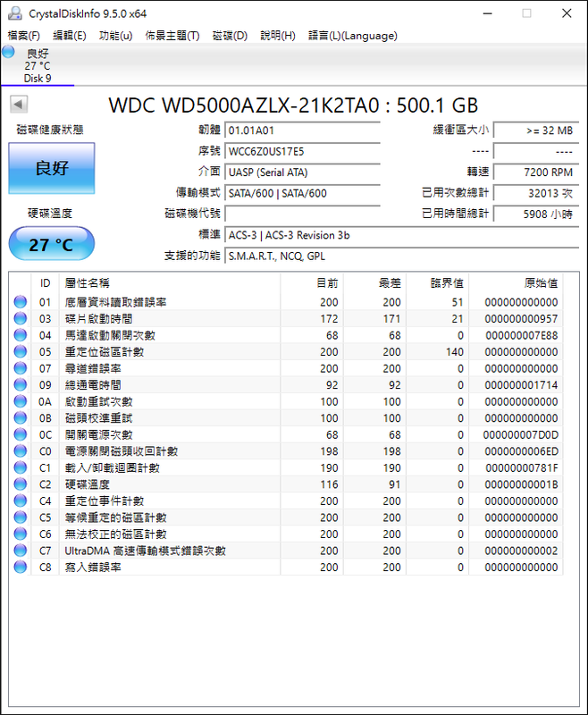
Task: Select the 碟片啟動時間 attribute name
Action: pyautogui.click(x=98, y=318)
